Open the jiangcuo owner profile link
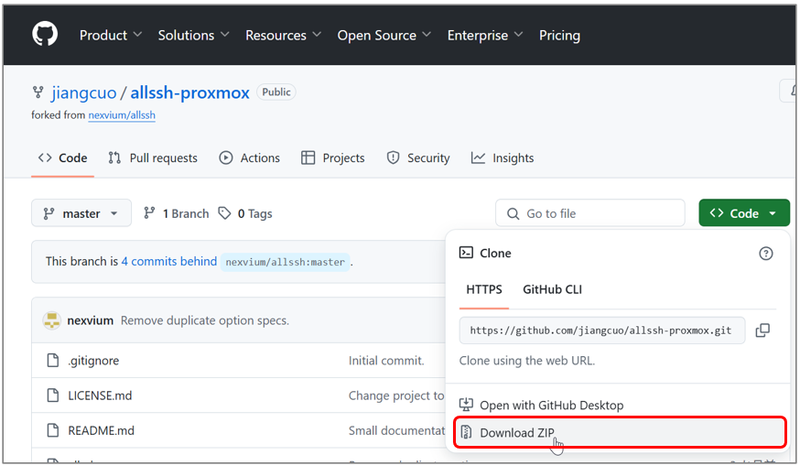Viewport: 800px width, 466px height. tap(84, 93)
